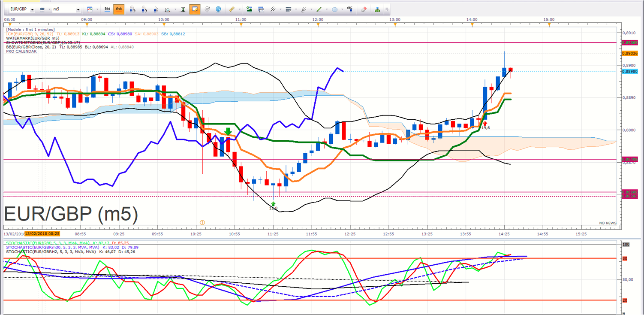
Task: Click the 0,89069 price level tag
Action: coord(629,42)
